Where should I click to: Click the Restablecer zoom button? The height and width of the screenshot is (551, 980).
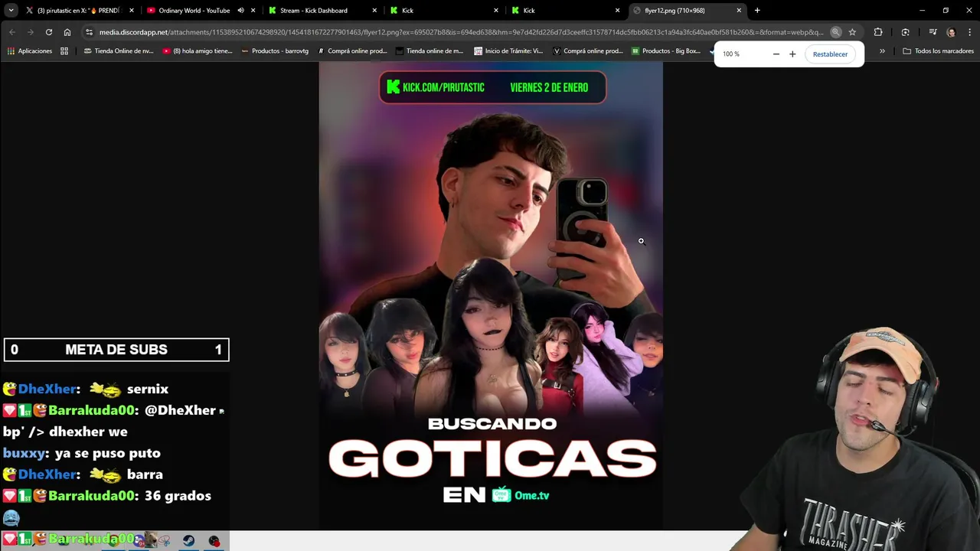pos(830,54)
